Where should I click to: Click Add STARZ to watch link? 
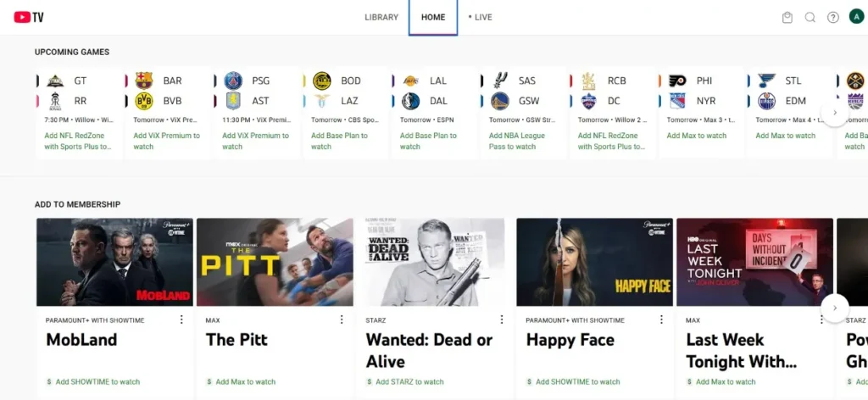[409, 382]
